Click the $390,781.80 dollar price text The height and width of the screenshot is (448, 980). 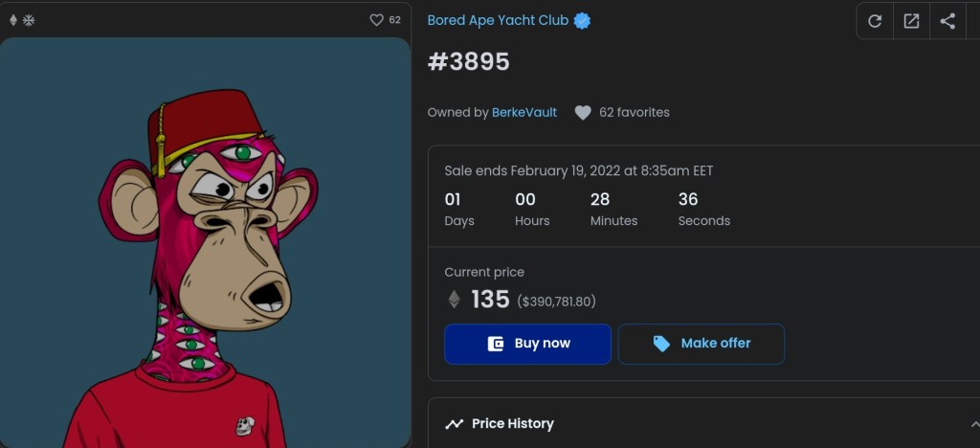tap(556, 302)
